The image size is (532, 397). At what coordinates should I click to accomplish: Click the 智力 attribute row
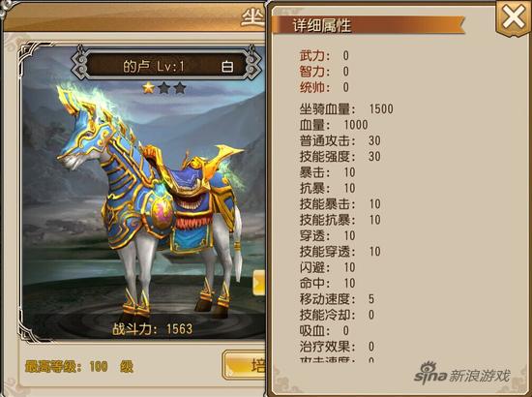pos(324,72)
